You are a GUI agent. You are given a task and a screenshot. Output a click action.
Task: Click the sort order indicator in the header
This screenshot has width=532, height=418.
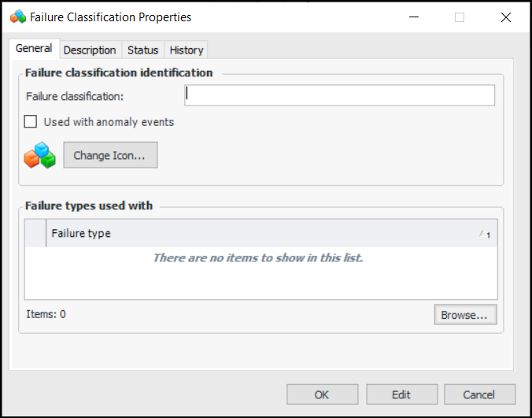486,234
